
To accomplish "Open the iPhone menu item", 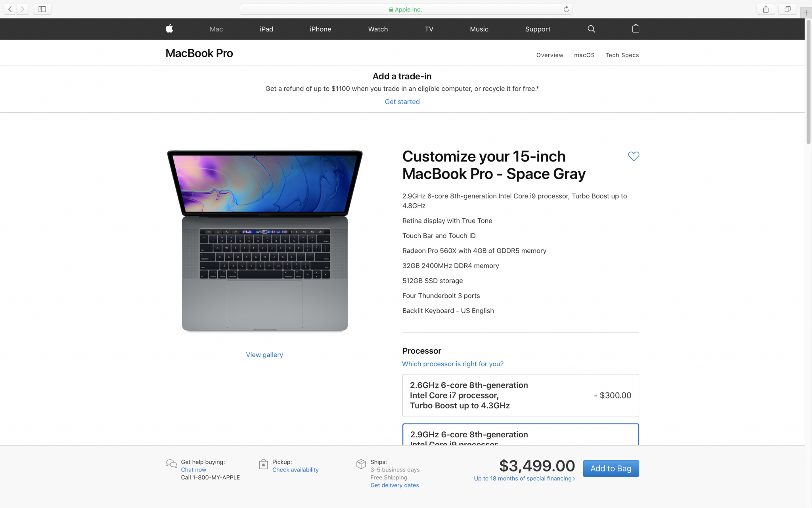I will [320, 29].
